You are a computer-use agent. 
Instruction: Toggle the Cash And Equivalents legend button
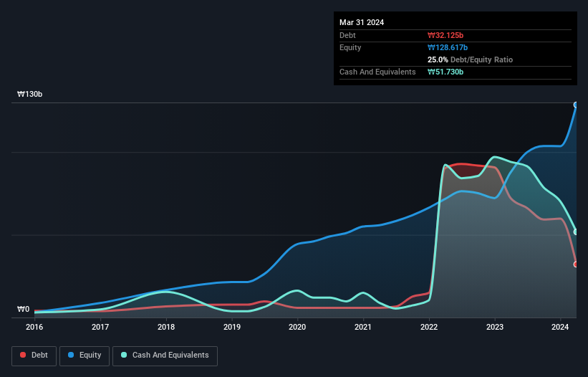165,355
